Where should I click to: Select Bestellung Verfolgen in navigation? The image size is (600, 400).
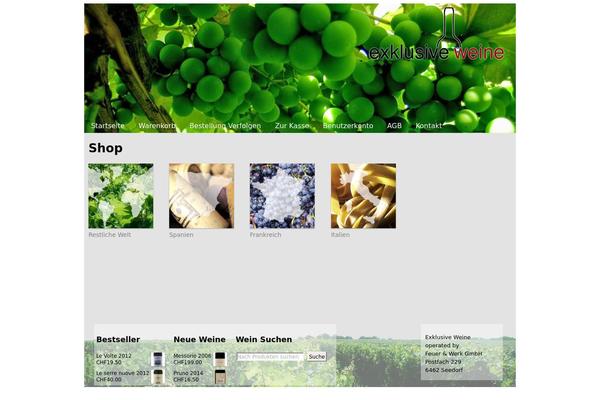(225, 126)
